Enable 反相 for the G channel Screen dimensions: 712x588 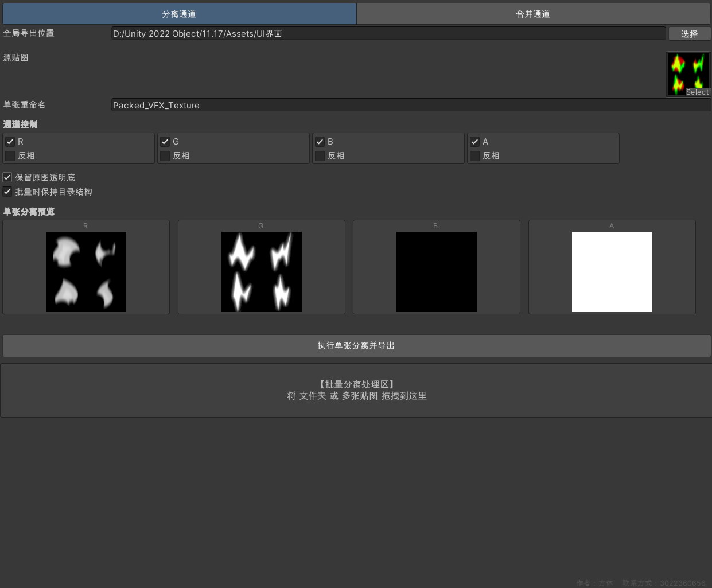click(165, 155)
